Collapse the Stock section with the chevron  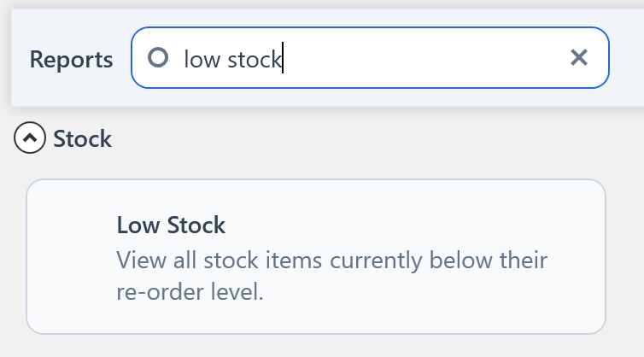pos(30,138)
